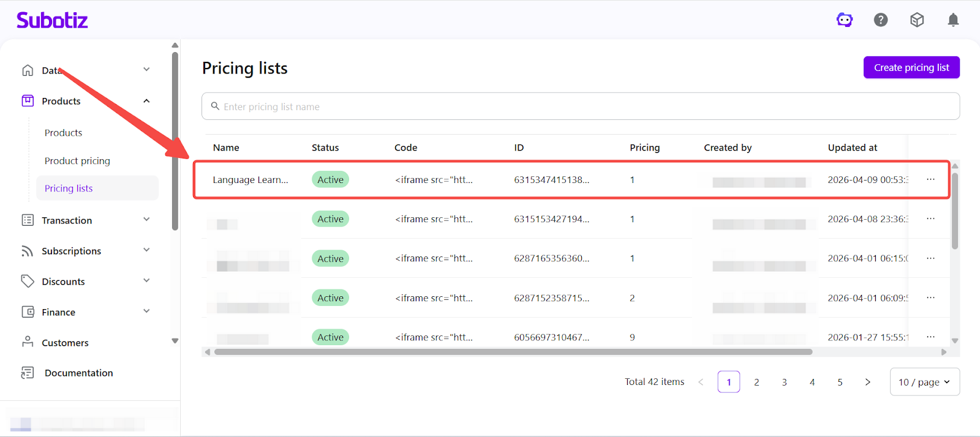The image size is (980, 437).
Task: Open more options for Language Learn row
Action: [930, 179]
